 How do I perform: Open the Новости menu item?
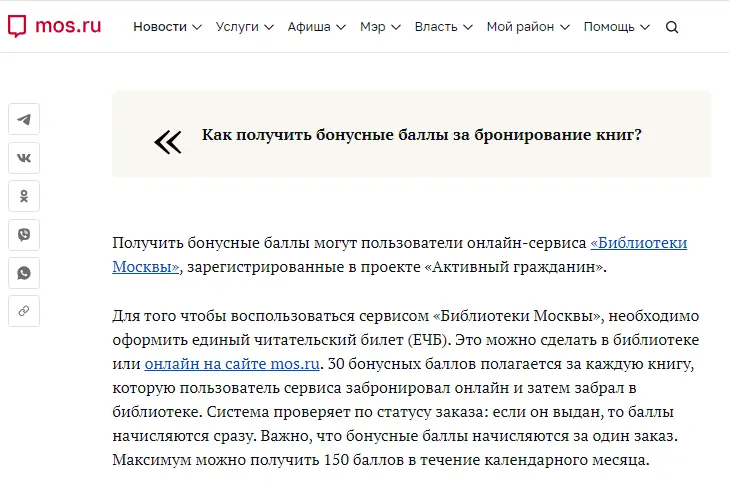[160, 27]
